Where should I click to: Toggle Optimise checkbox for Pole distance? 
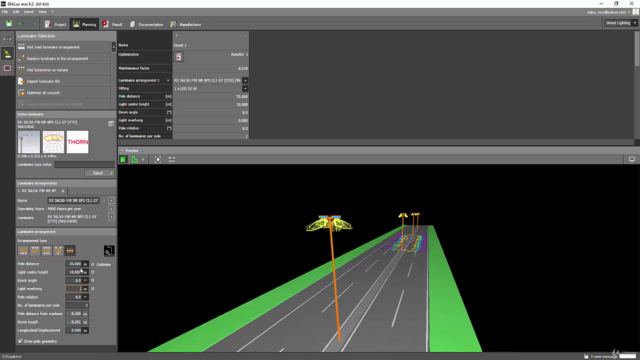[x=93, y=264]
